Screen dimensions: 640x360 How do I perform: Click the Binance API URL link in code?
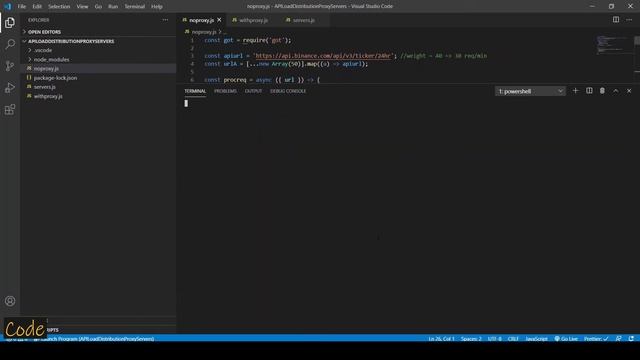[x=323, y=56]
